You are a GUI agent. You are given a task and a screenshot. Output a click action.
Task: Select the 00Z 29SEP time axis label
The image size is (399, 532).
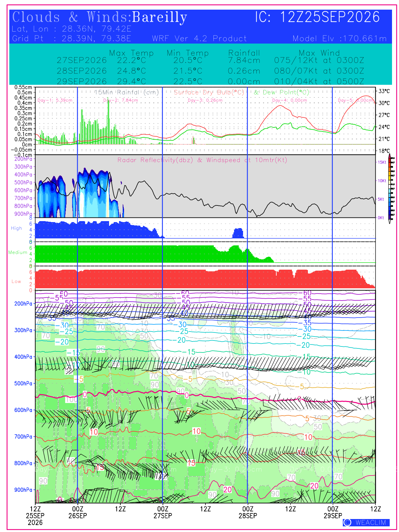tap(333, 512)
